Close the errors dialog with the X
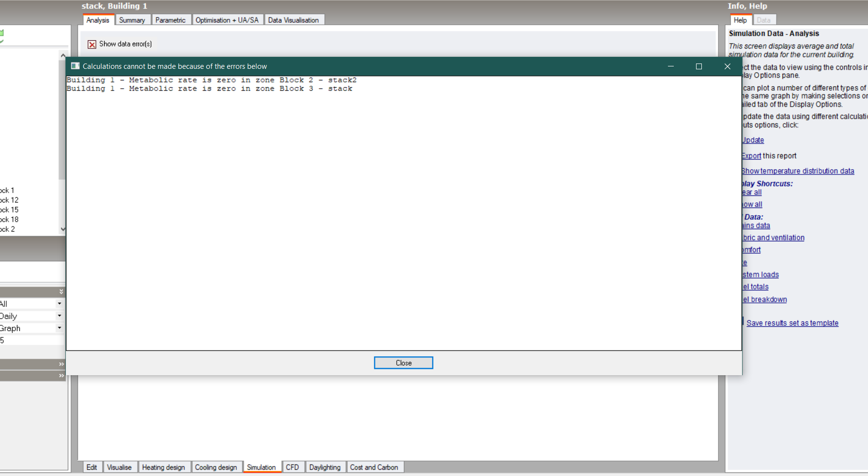 727,66
